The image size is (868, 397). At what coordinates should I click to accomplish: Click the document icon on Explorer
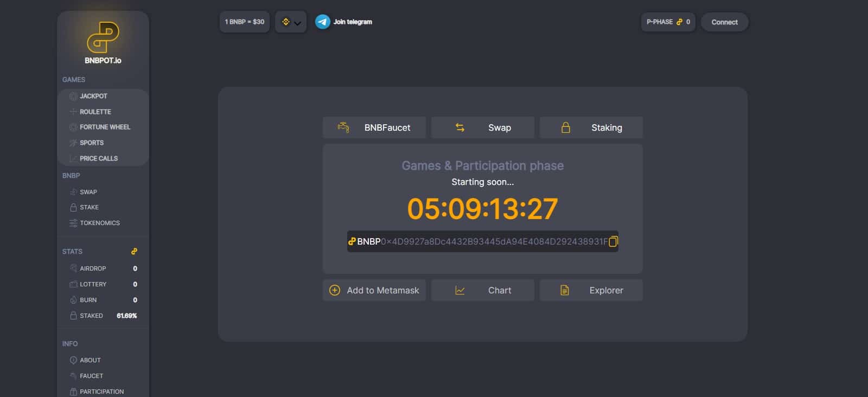565,290
